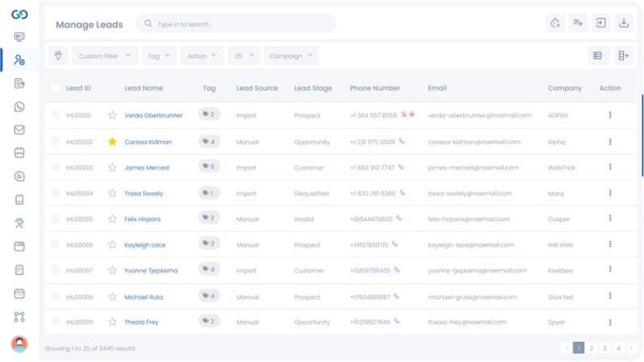
Task: Check the box for lead James Merced
Action: 55,167
